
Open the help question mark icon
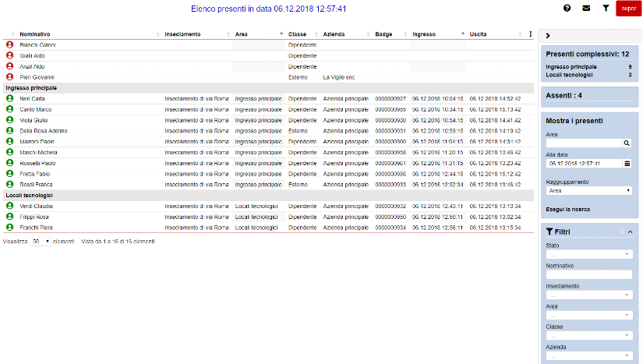pos(567,8)
